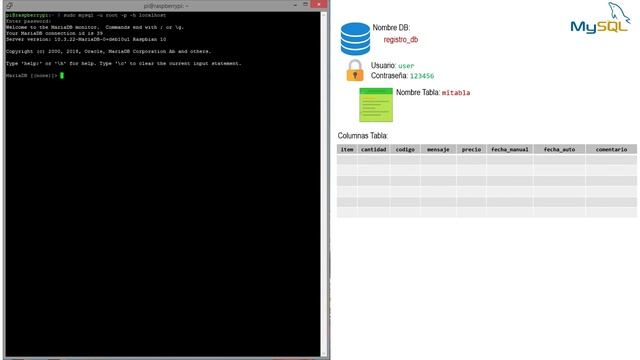Click the 'Columnas Tabla:' label
Image resolution: width=640 pixels, height=360 pixels.
[x=362, y=136]
